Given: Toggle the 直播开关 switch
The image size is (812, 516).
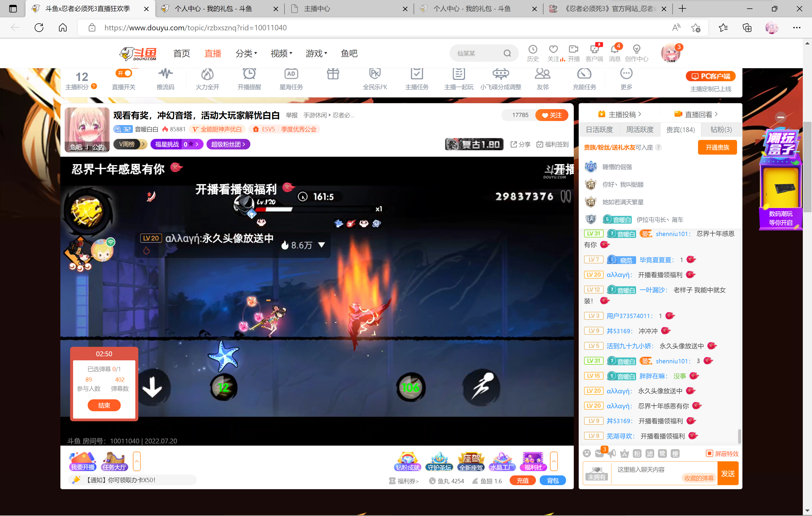Looking at the screenshot, I should pyautogui.click(x=124, y=73).
